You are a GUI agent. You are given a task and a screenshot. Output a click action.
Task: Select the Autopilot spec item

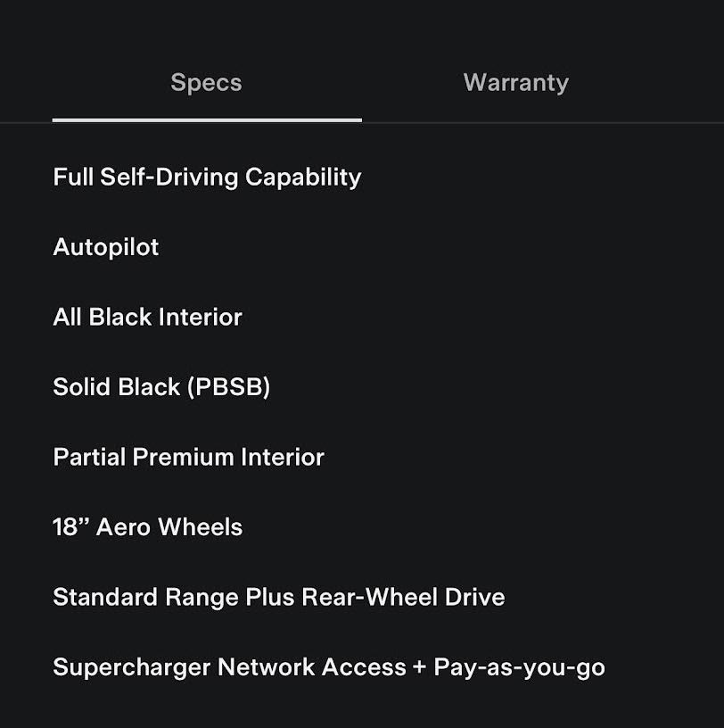[x=106, y=247]
